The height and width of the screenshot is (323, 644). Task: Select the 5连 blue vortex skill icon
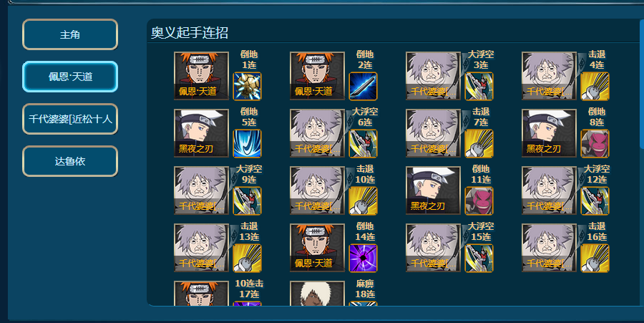coord(248,144)
